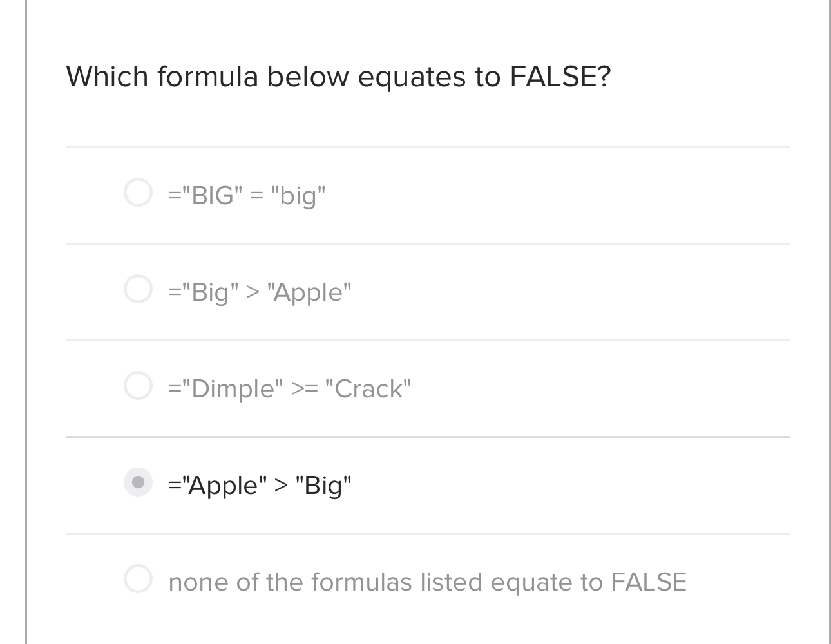
Task: Click the answer text ="Big" > "Apple"
Action: [260, 291]
